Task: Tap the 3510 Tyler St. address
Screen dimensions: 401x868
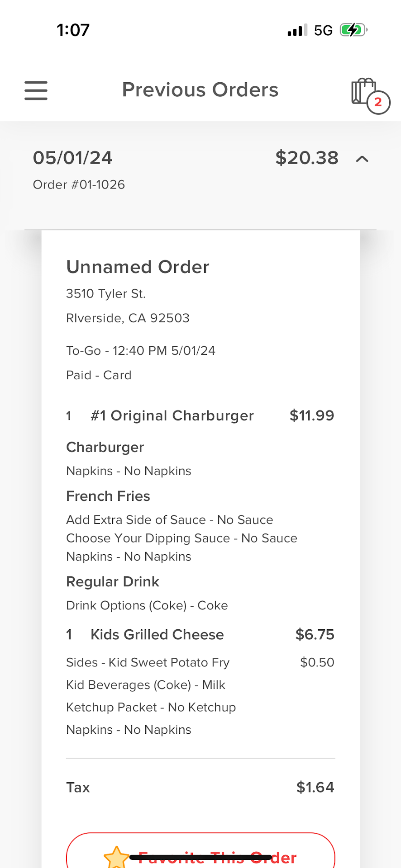Action: pyautogui.click(x=106, y=294)
